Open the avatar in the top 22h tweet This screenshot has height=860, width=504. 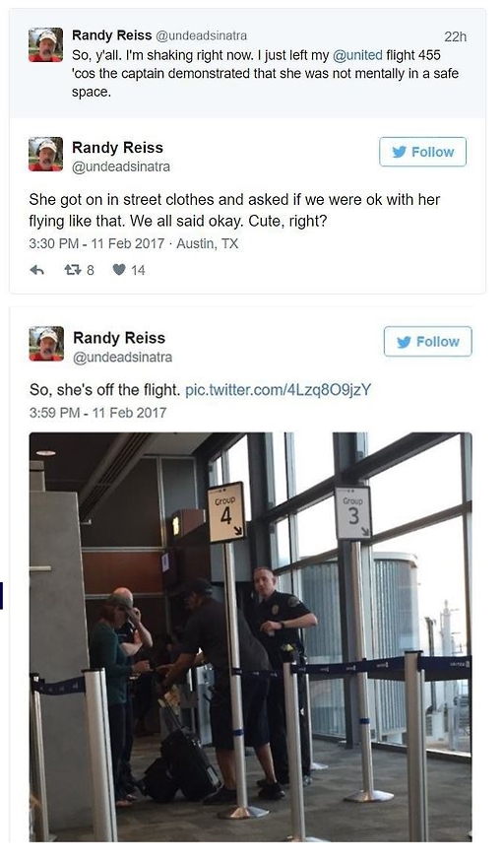(45, 45)
